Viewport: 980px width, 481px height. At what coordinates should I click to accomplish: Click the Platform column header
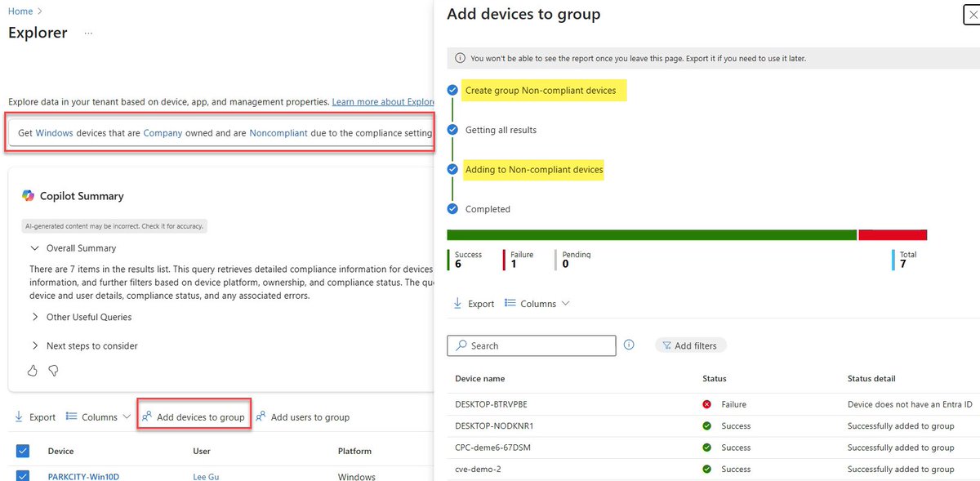point(354,451)
